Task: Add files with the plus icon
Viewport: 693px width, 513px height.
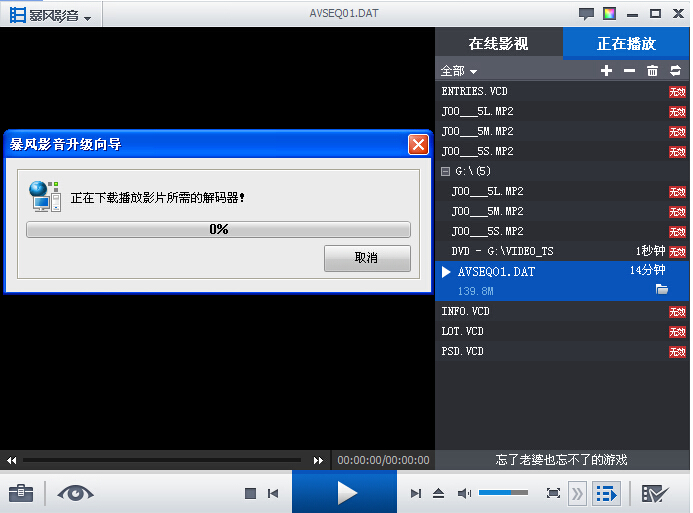Action: [x=606, y=70]
